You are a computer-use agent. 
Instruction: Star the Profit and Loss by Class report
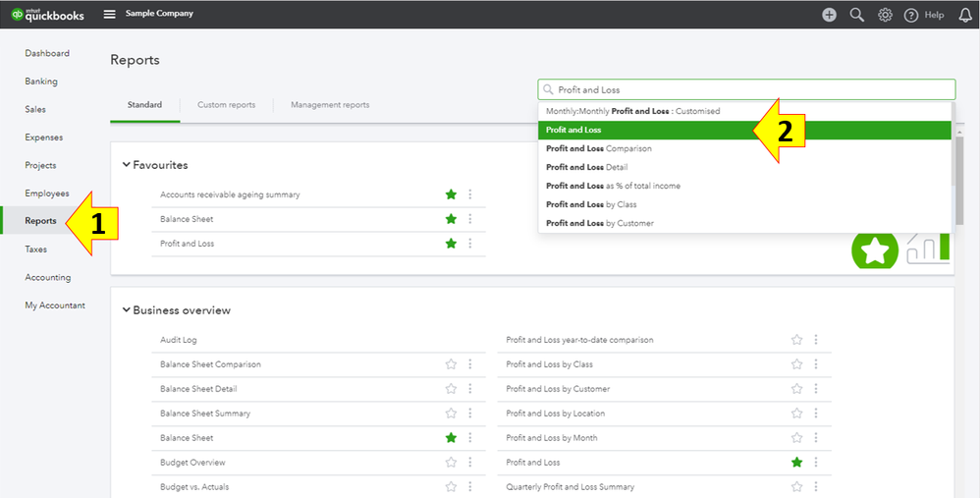point(796,364)
